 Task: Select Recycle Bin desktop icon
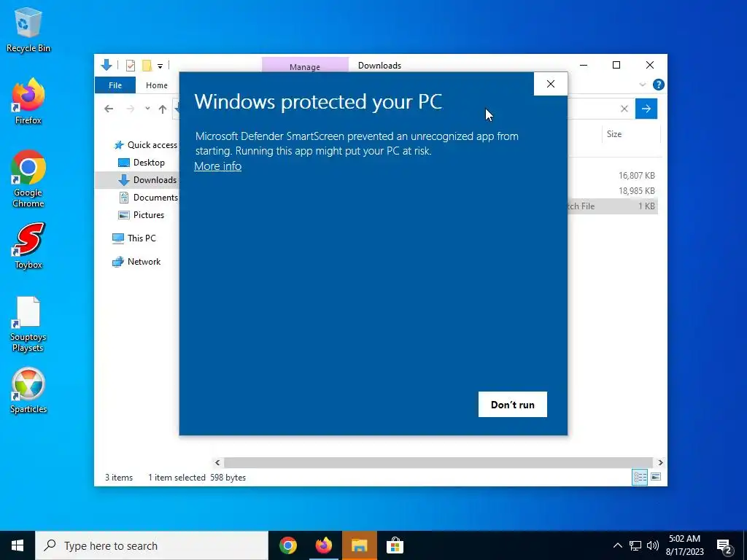coord(28,29)
